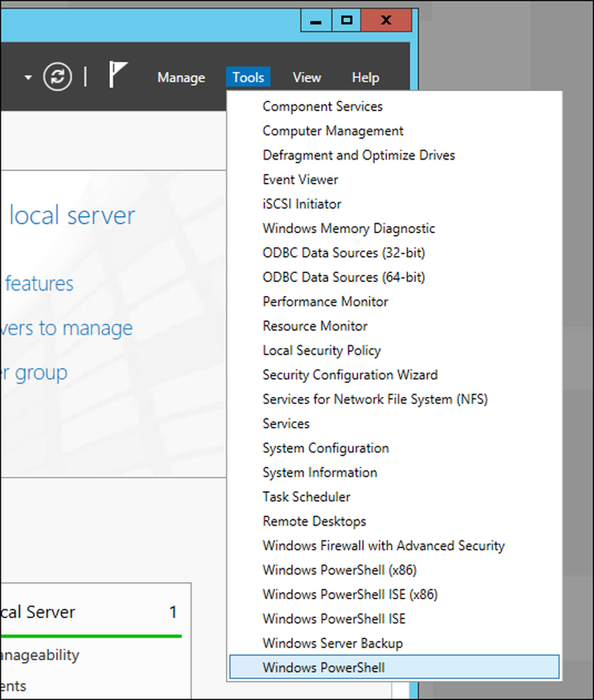Open Event Viewer
594x700 pixels.
coord(395,179)
